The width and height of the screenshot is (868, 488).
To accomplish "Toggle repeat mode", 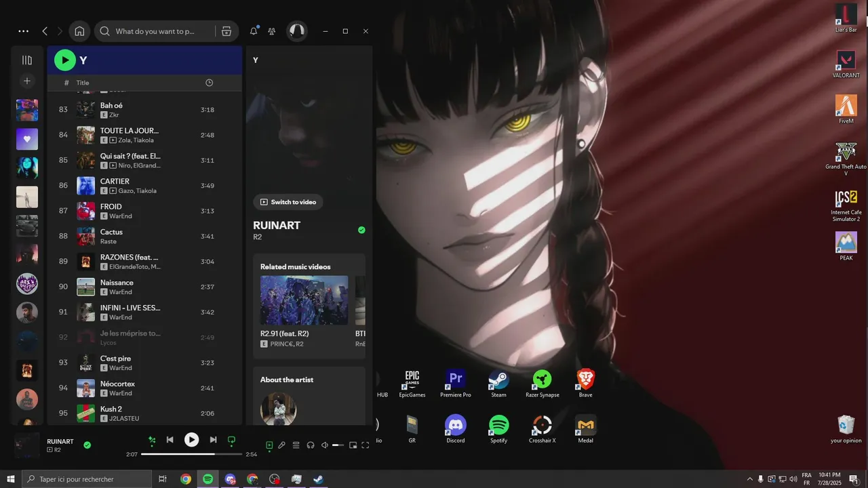I will [231, 440].
